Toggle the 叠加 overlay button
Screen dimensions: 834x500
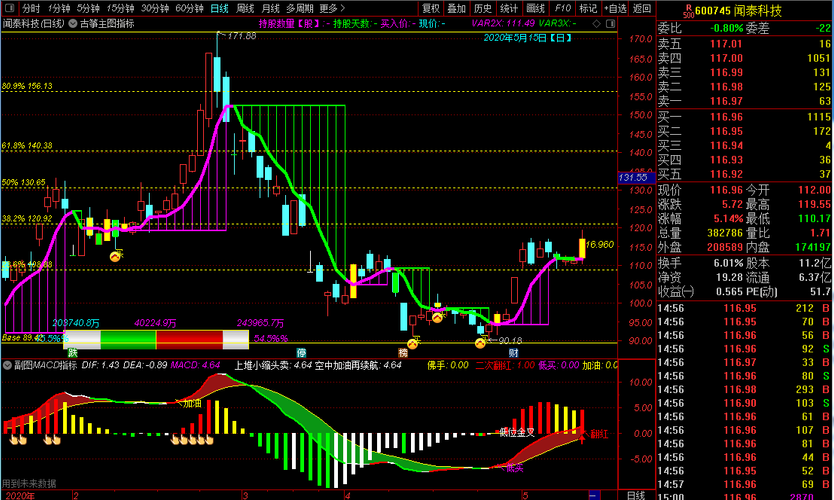[x=456, y=9]
